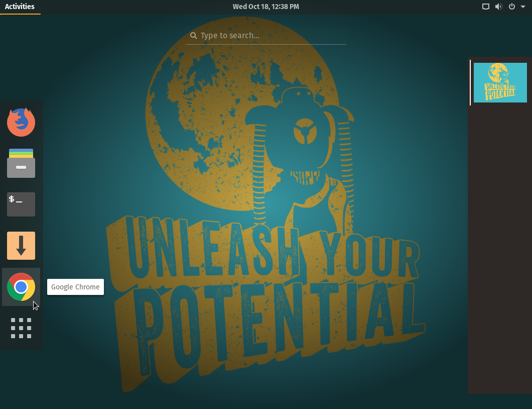Expand the system menu dropdown arrow
The height and width of the screenshot is (409, 532).
pyautogui.click(x=522, y=7)
